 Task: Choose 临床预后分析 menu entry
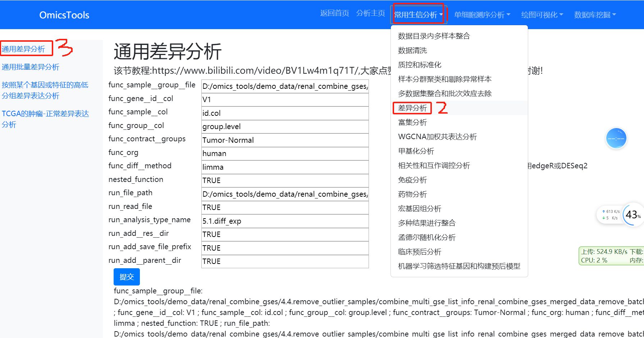[459, 252]
